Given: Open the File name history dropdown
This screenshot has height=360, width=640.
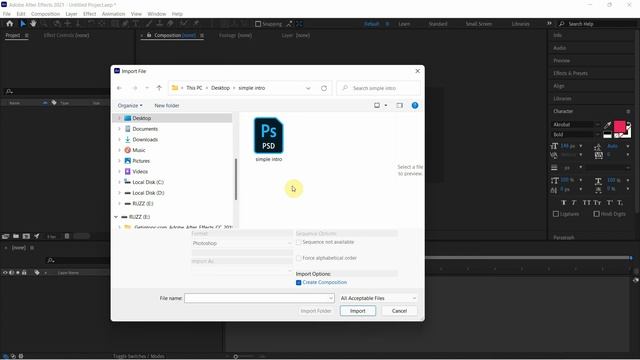Looking at the screenshot, I should (331, 298).
